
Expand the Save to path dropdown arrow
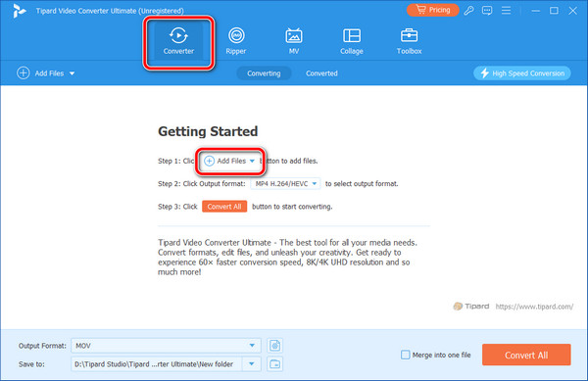(252, 364)
